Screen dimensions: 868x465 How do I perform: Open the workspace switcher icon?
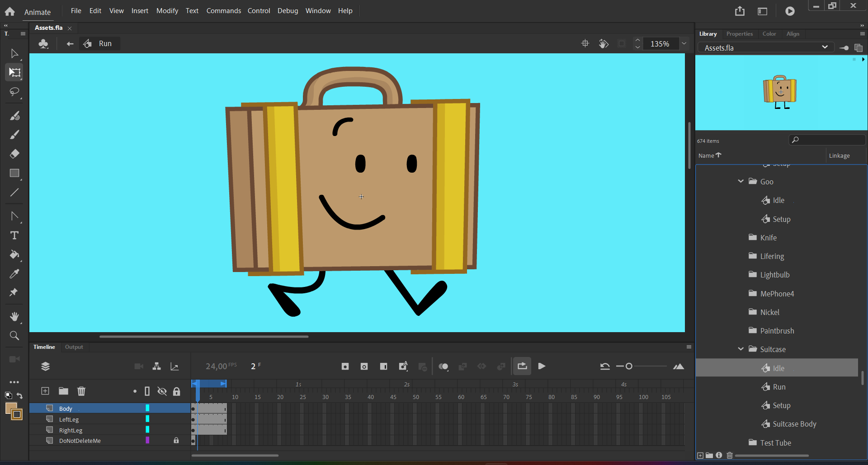point(762,11)
